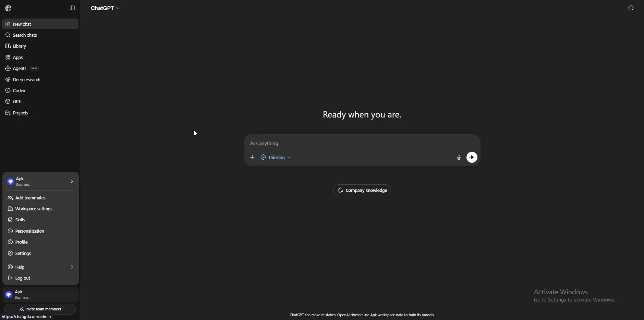This screenshot has height=320, width=644.
Task: Open the Library sidebar item
Action: [x=40, y=46]
